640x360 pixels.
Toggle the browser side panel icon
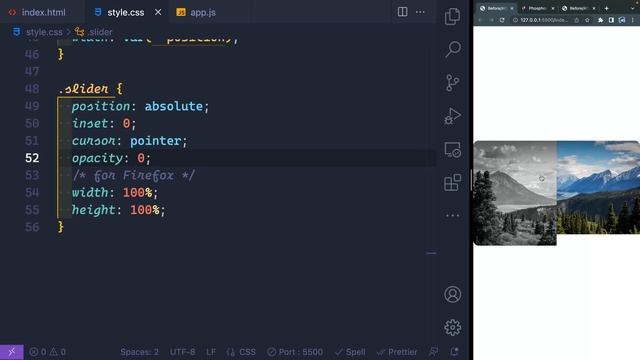(x=611, y=20)
